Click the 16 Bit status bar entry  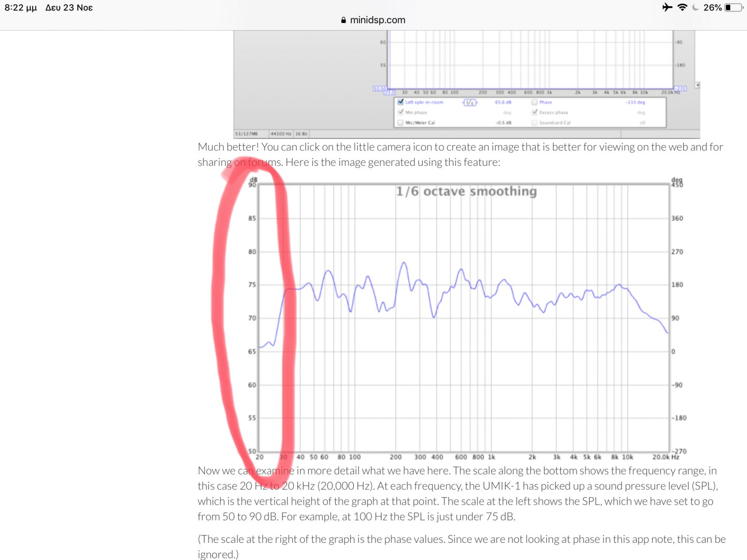tap(301, 134)
